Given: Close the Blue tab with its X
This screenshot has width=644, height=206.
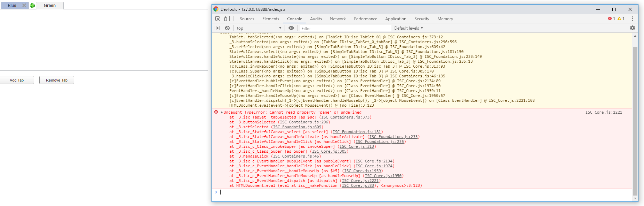Looking at the screenshot, I should coord(24,6).
